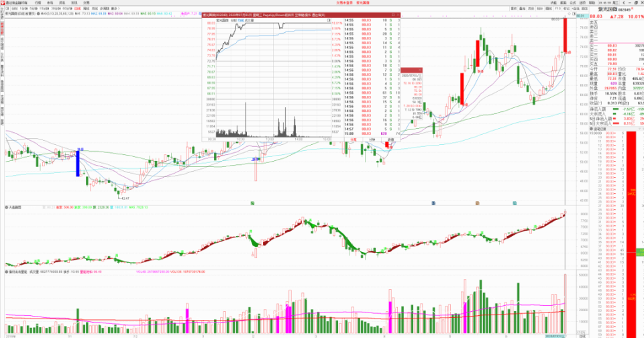The width and height of the screenshot is (644, 338).
Task: Click the 逐笔还原 panel header icon
Action: pos(592,129)
